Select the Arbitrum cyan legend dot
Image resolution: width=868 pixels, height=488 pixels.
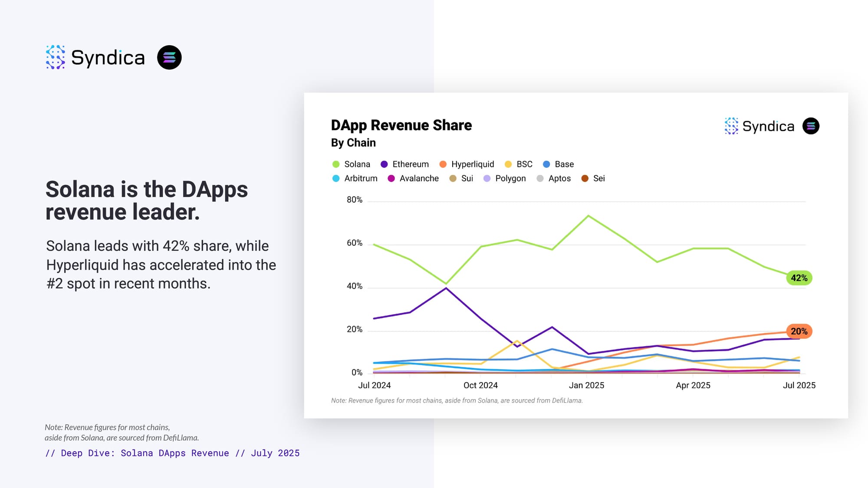click(x=335, y=179)
